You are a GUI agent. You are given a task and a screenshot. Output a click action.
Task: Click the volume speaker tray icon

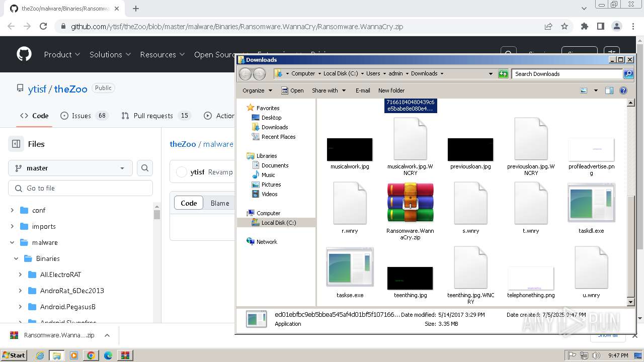pyautogui.click(x=596, y=355)
